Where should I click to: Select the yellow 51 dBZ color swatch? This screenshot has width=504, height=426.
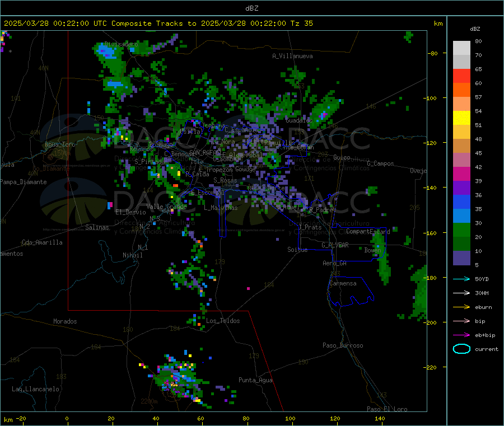[x=461, y=118]
